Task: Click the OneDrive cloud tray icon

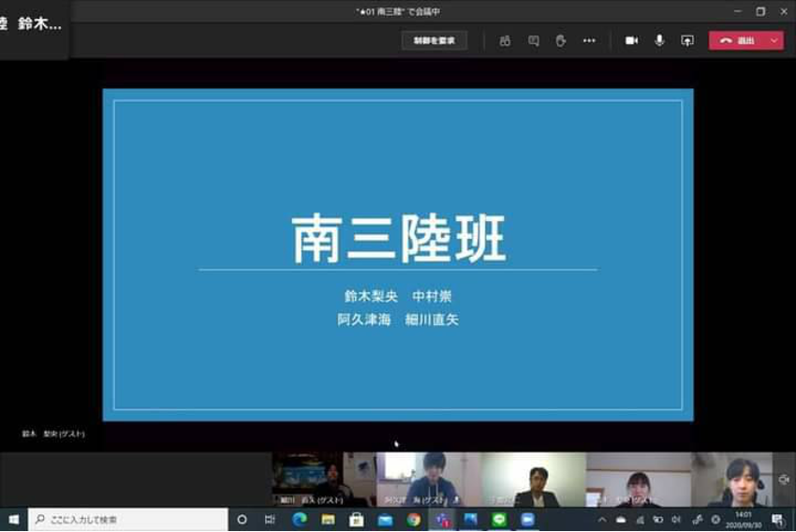Action: pyautogui.click(x=621, y=519)
